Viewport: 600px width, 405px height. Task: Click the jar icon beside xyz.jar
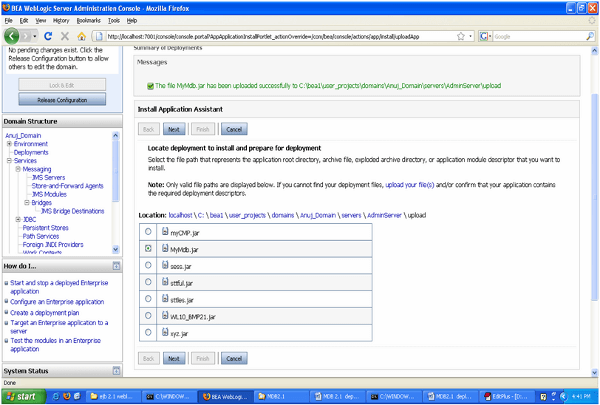tap(165, 333)
